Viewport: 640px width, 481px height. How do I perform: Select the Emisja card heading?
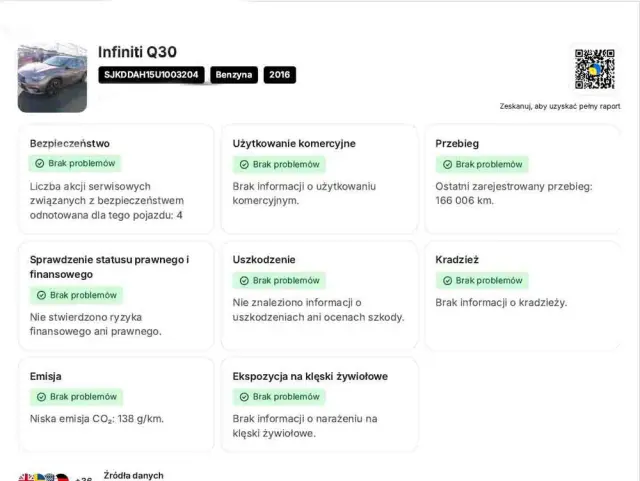coord(46,376)
